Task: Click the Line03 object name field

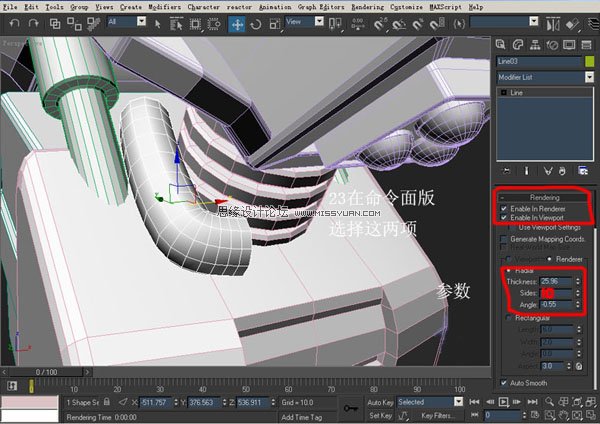Action: coord(539,61)
